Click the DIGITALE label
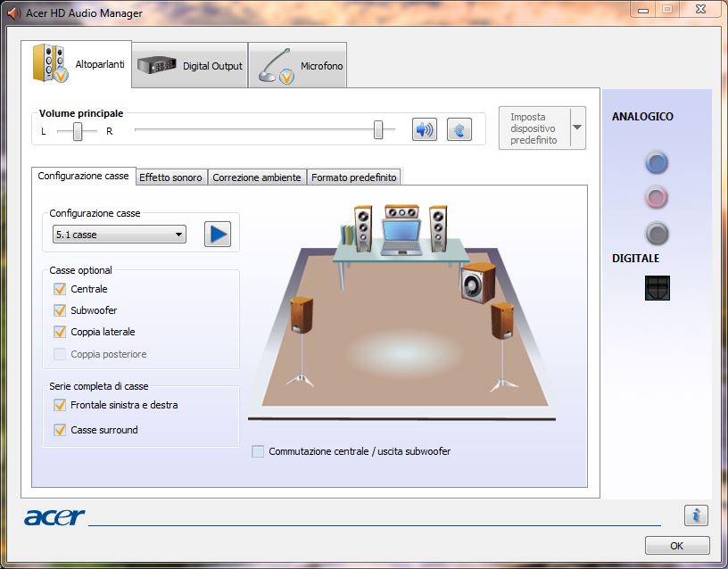Screen dimensions: 728x569 635,259
